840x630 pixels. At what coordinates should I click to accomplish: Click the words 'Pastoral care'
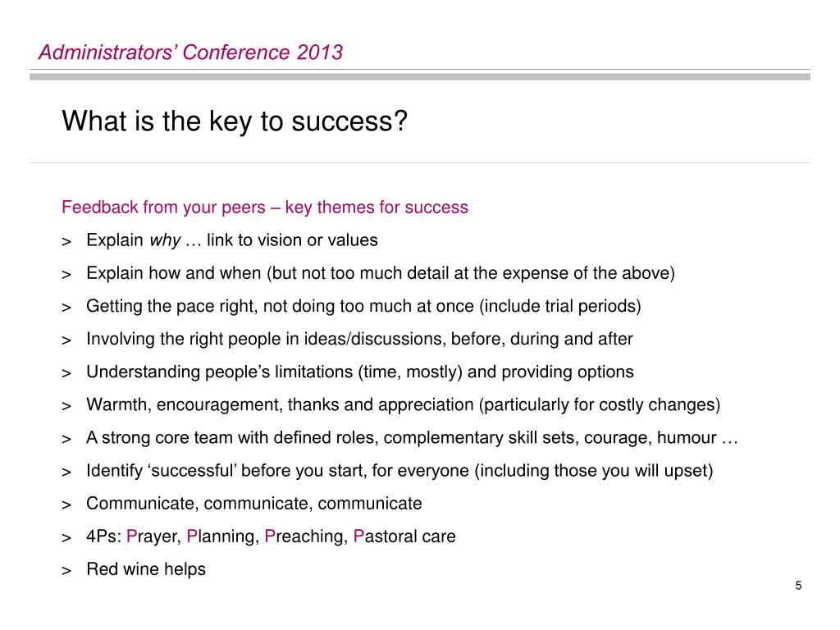[404, 536]
